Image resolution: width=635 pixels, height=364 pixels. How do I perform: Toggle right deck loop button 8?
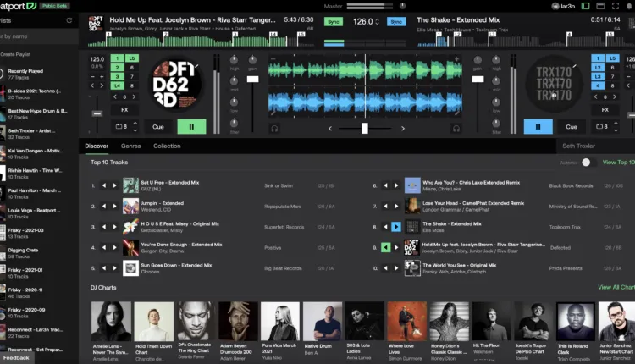pos(601,127)
